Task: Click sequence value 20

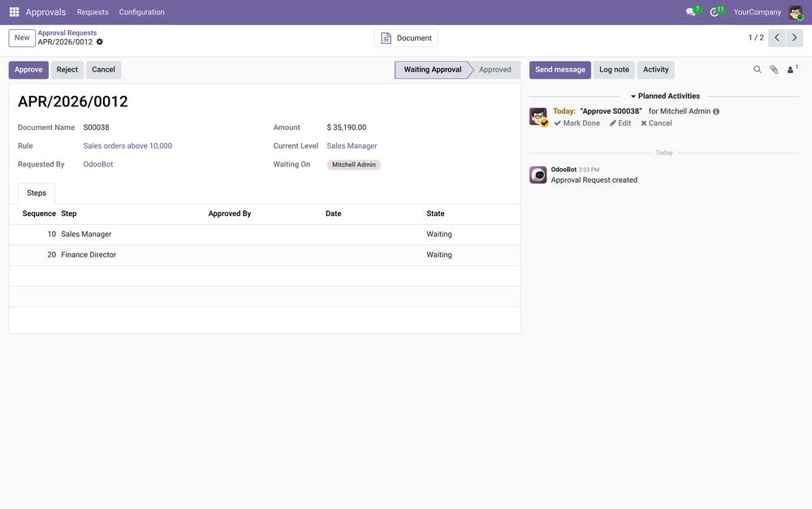Action: [x=51, y=255]
